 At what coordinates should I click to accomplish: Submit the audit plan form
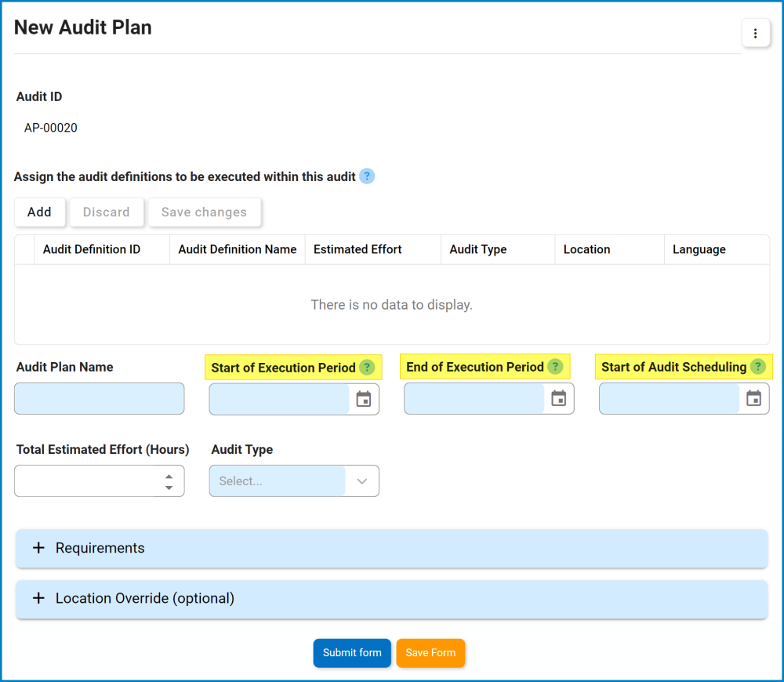click(351, 652)
